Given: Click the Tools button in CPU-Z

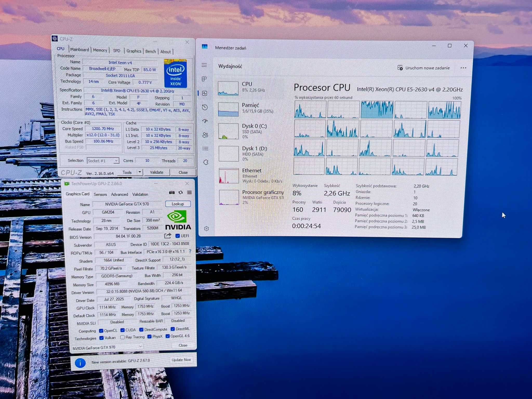Looking at the screenshot, I should [127, 172].
